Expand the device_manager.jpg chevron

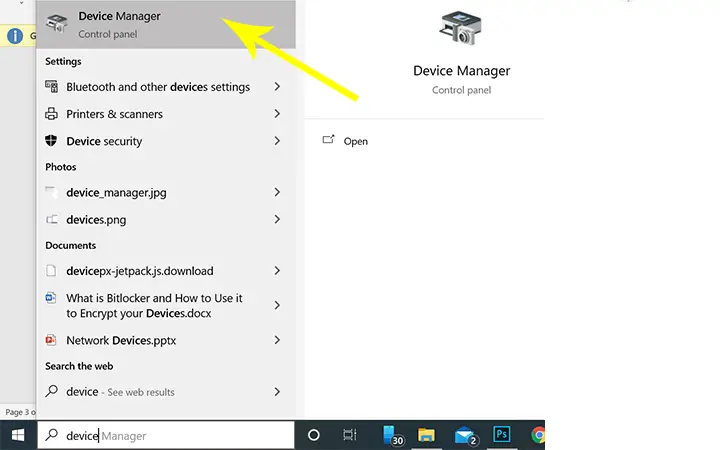277,192
